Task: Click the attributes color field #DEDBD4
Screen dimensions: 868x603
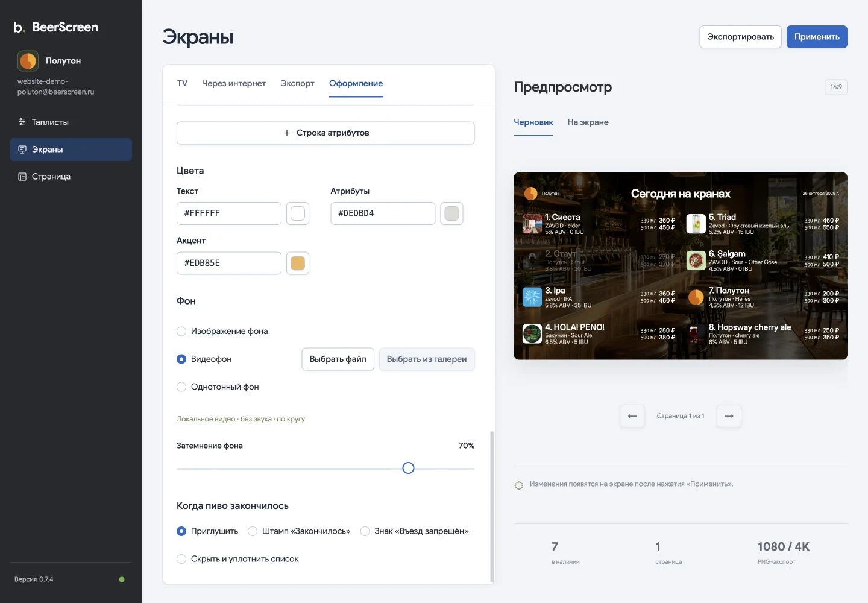Action: pyautogui.click(x=383, y=213)
